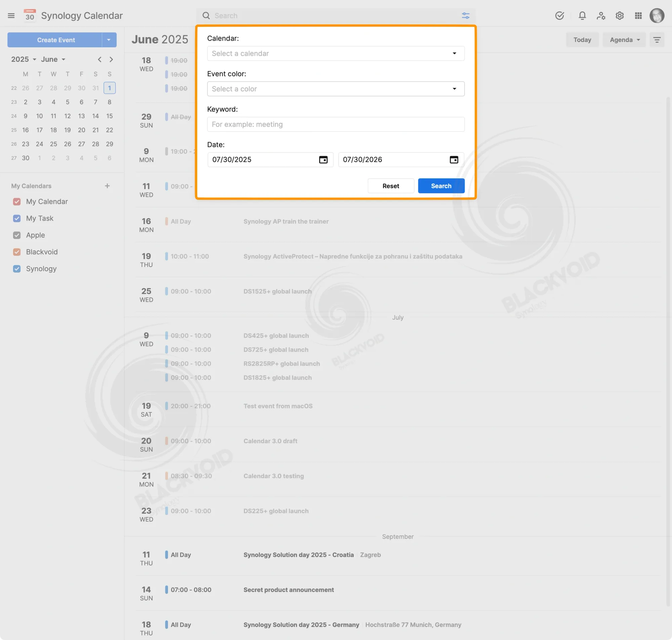Screen dimensions: 672x640
Task: Click the Keyword input field
Action: [x=335, y=125]
